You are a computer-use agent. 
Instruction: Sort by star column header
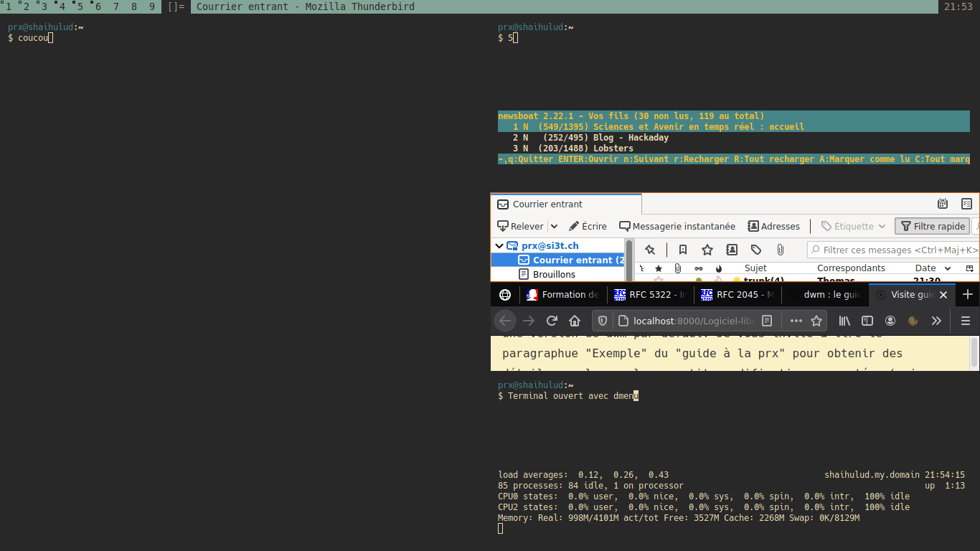(x=659, y=268)
